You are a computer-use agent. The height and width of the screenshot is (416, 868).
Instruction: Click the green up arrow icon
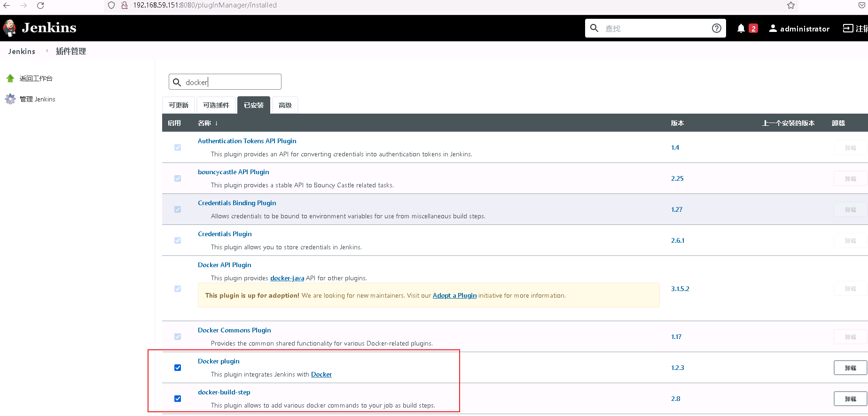(10, 78)
